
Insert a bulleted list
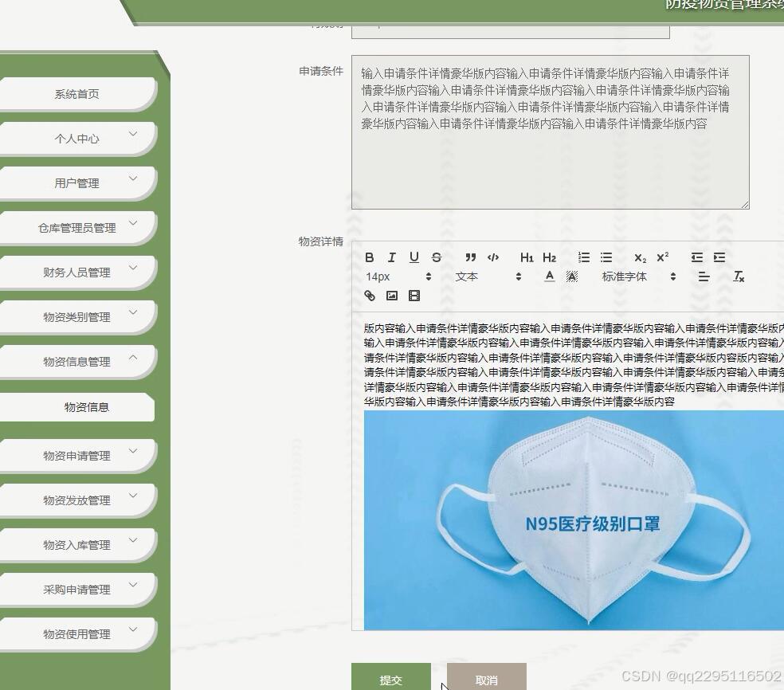pyautogui.click(x=606, y=257)
